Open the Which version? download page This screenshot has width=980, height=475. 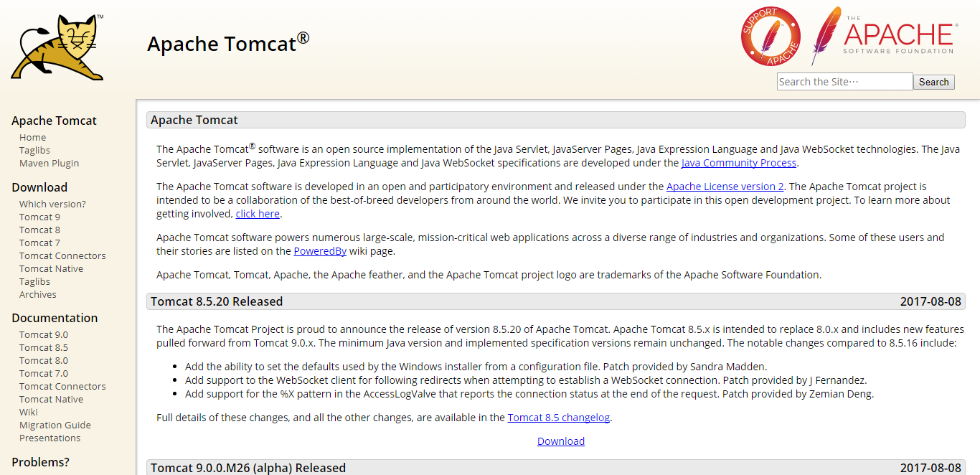coord(52,204)
